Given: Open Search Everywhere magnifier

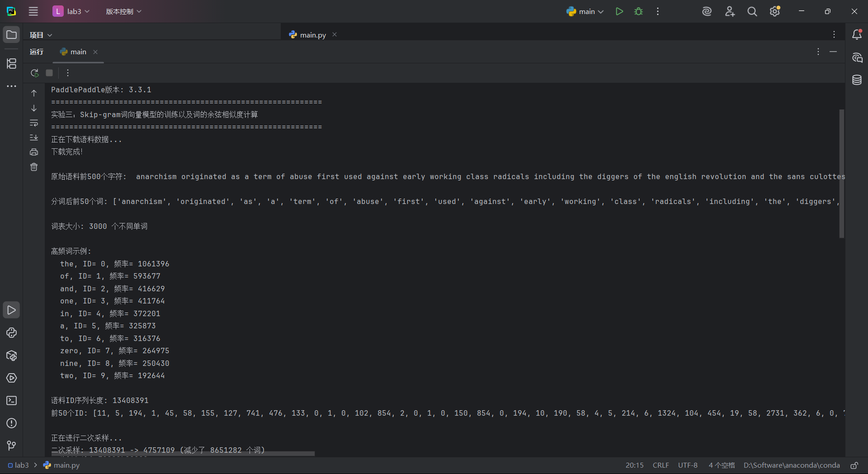Looking at the screenshot, I should click(x=752, y=11).
